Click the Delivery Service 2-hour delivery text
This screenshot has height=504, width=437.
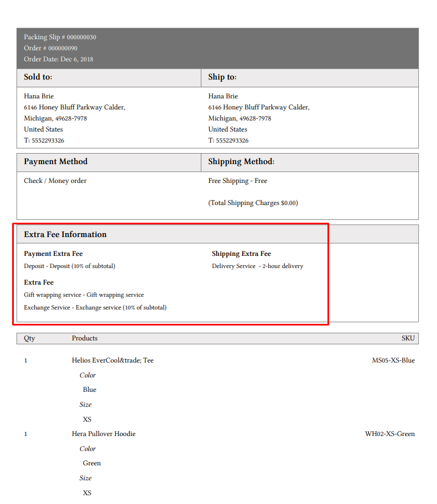coord(257,266)
